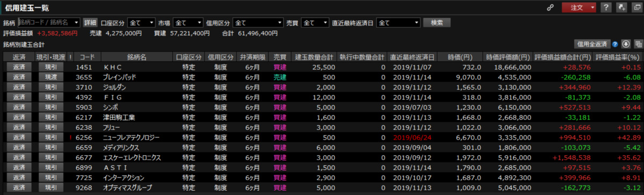The image size is (644, 195).
Task: Select the インターアクション stock name
Action: pos(124,178)
